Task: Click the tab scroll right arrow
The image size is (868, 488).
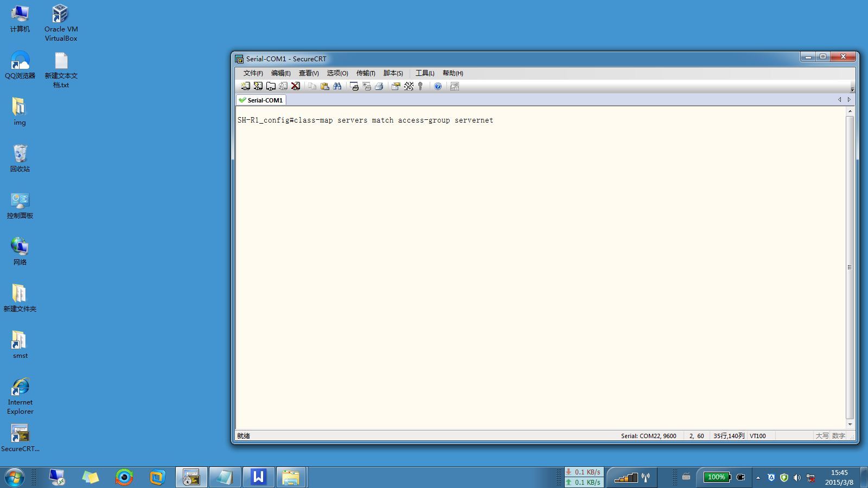Action: click(849, 100)
